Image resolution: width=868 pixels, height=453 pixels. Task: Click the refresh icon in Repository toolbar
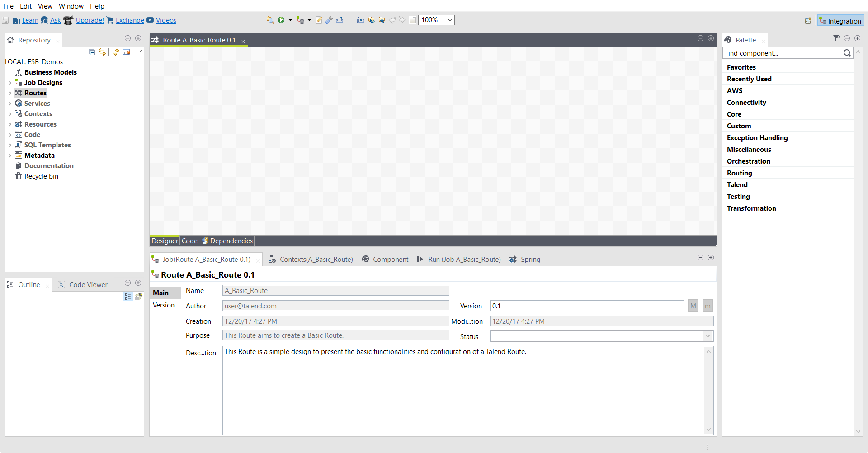tap(116, 52)
